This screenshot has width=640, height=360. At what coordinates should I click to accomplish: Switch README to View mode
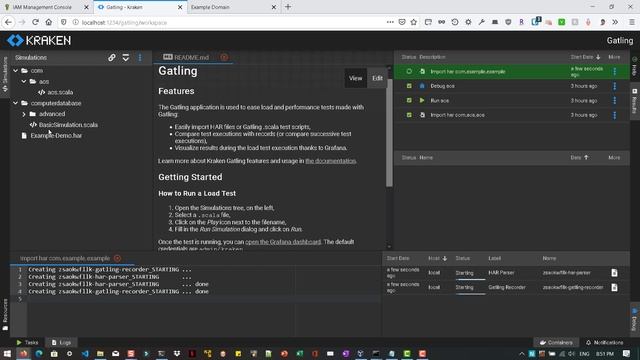click(355, 78)
